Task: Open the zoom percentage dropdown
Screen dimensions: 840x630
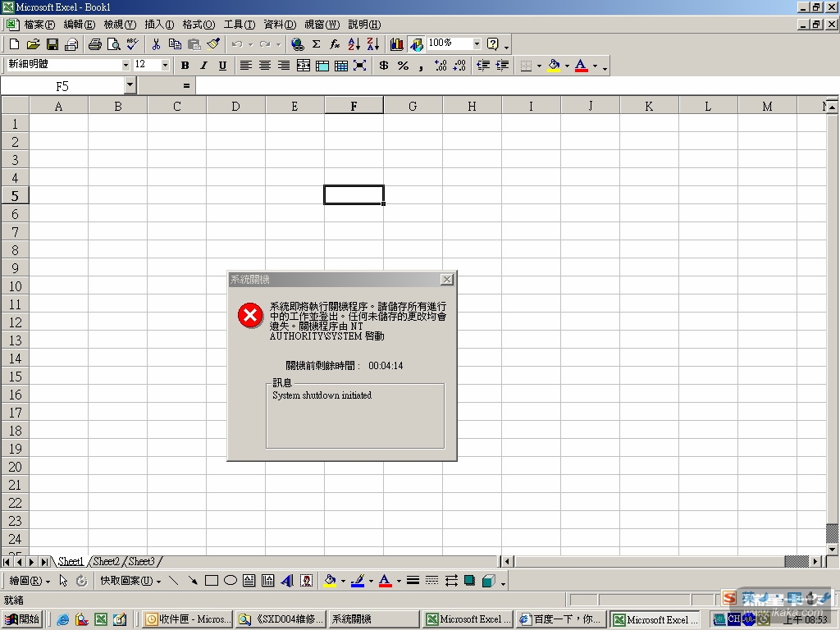Action: (477, 44)
